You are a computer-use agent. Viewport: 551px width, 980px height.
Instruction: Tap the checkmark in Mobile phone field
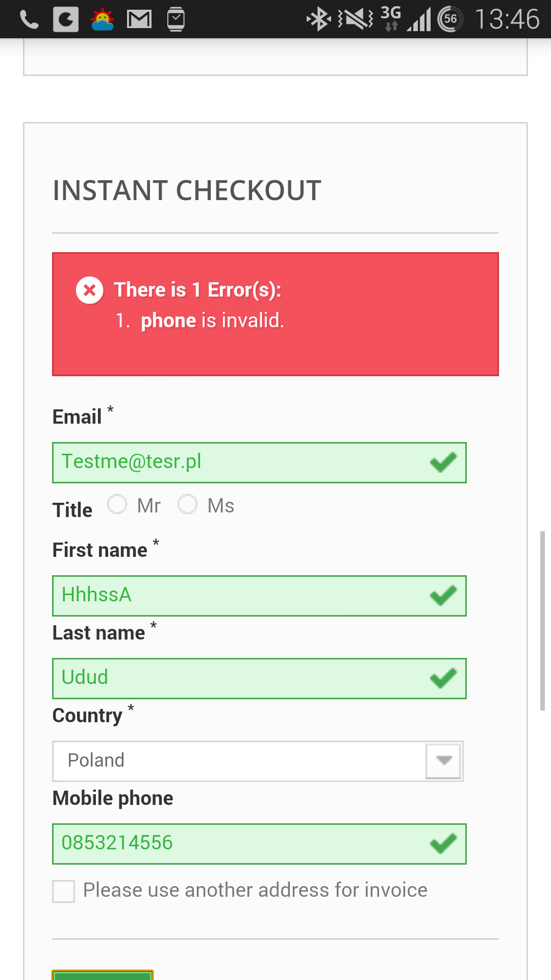tap(443, 843)
